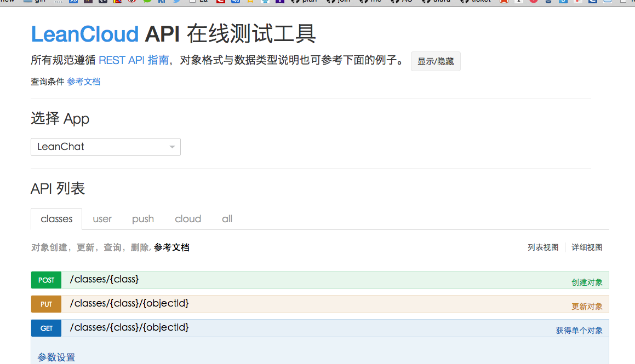
Task: Switch to the classes tab
Action: [56, 219]
